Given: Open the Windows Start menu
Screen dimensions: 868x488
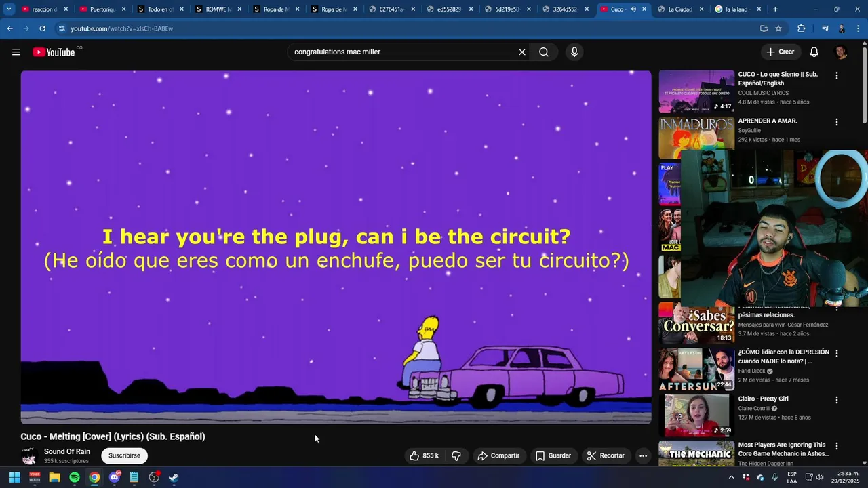Looking at the screenshot, I should click(14, 477).
